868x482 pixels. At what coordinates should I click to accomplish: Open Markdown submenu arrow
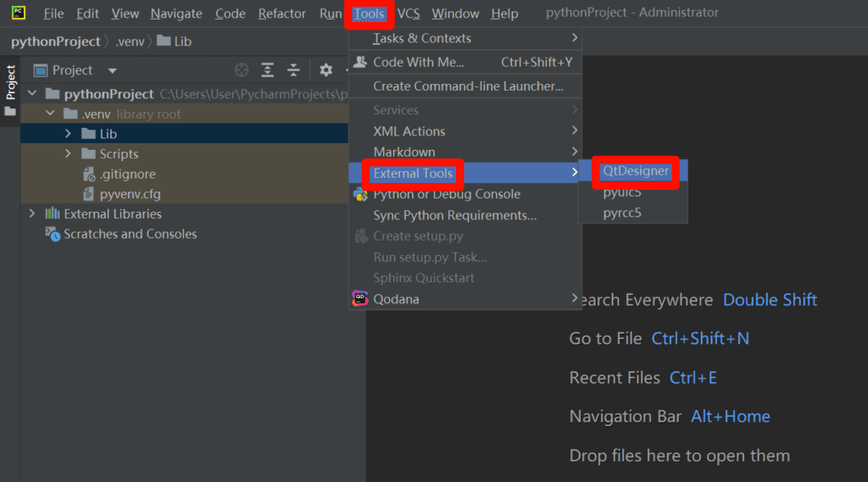(574, 151)
